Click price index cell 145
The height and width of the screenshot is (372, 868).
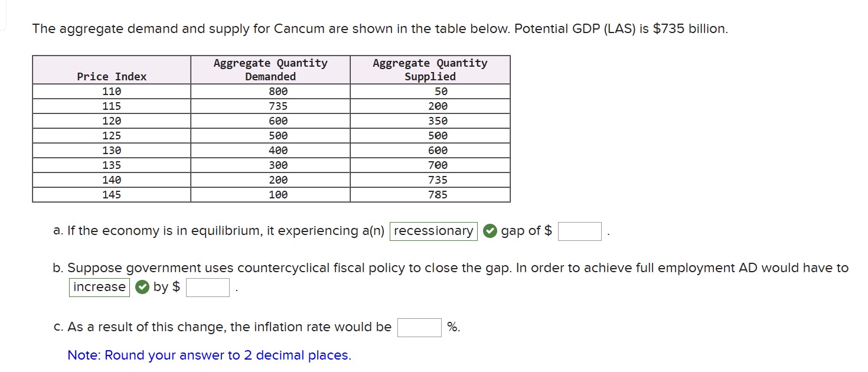point(112,195)
